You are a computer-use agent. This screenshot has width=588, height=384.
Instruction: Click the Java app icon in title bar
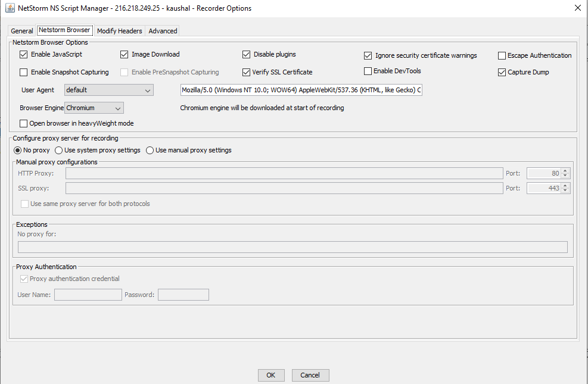pos(10,8)
